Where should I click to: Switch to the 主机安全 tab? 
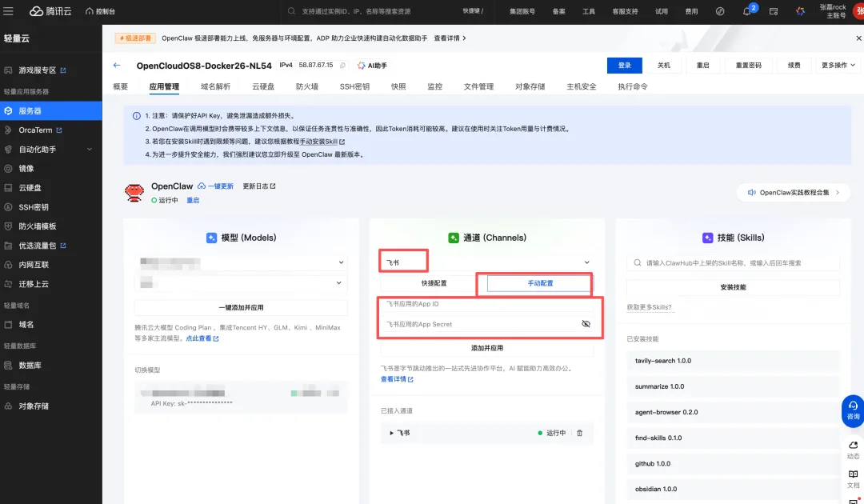click(582, 86)
